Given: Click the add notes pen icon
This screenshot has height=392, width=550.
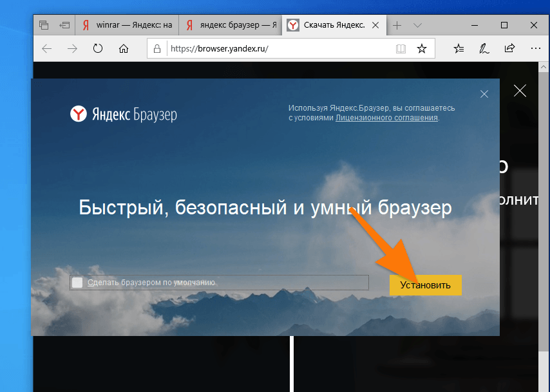Looking at the screenshot, I should point(484,49).
